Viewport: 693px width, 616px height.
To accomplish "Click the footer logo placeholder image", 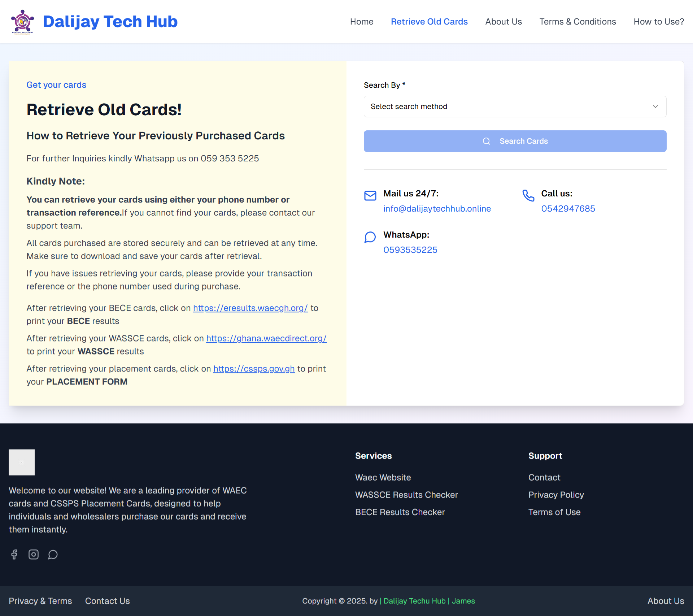I will [22, 462].
